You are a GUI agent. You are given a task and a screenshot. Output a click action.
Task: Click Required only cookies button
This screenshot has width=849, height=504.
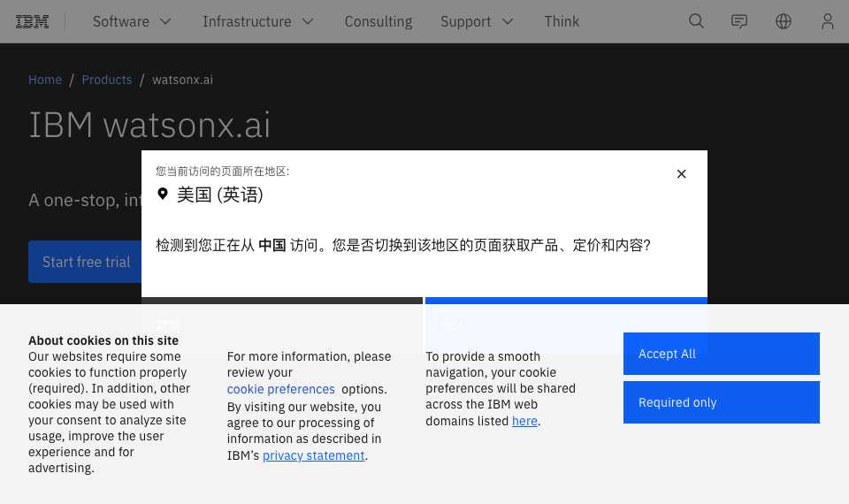722,402
